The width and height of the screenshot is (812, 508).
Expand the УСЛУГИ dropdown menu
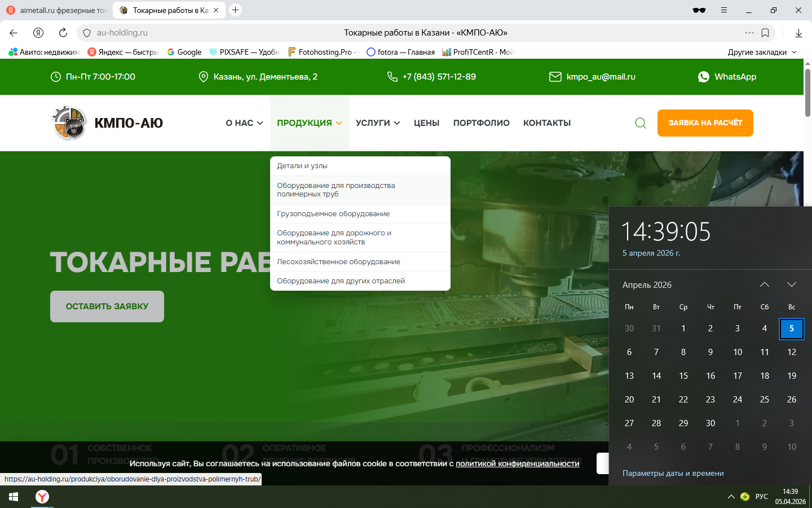[378, 123]
